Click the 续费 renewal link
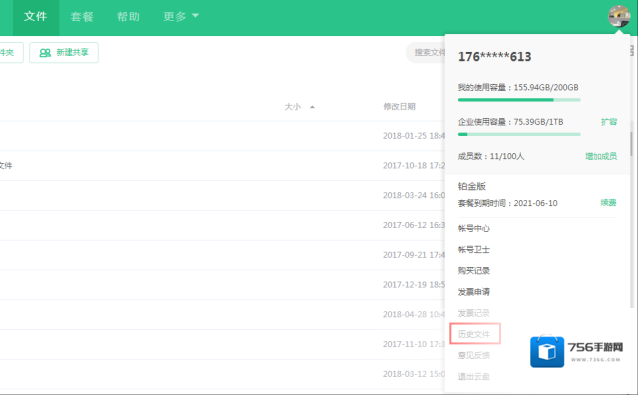This screenshot has height=395, width=638. coord(608,203)
